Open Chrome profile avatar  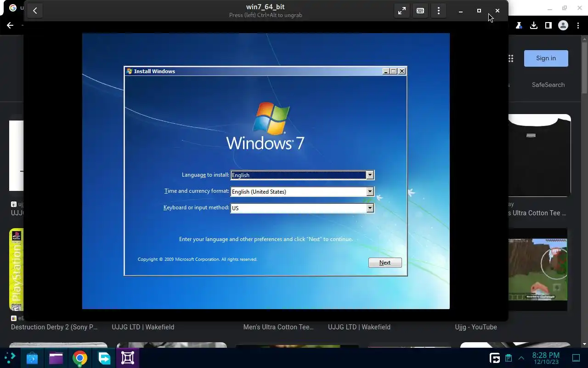[563, 26]
